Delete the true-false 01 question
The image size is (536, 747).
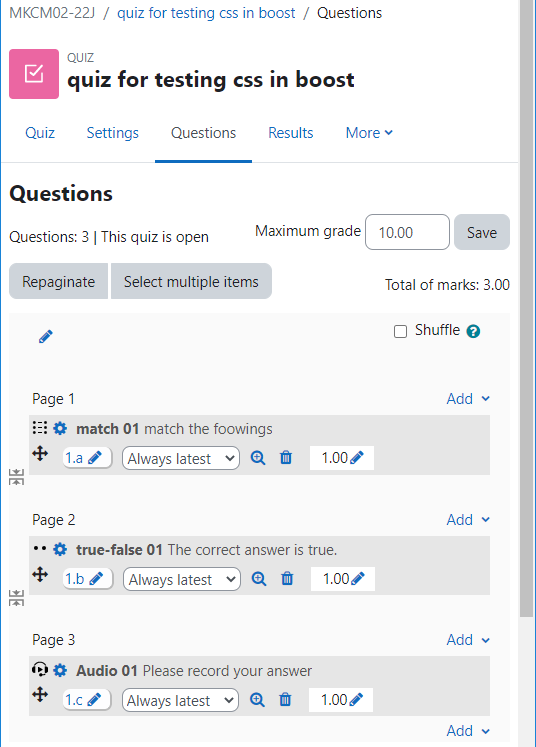coord(287,579)
